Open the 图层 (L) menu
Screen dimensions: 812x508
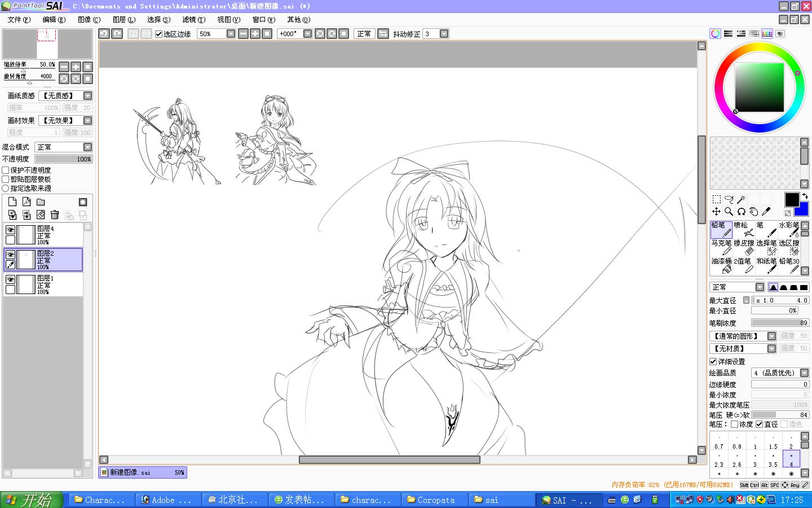click(124, 20)
